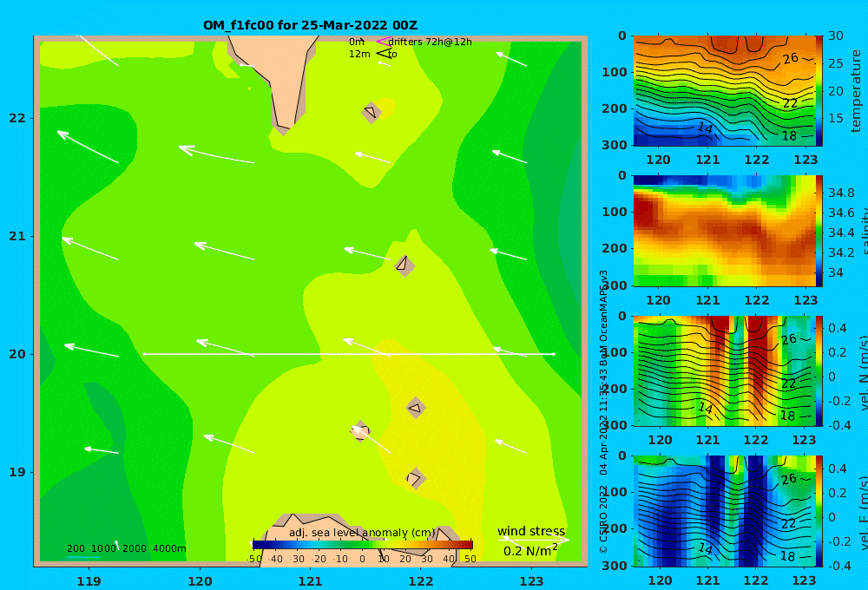Click the wind stress reference arrow

[534, 540]
